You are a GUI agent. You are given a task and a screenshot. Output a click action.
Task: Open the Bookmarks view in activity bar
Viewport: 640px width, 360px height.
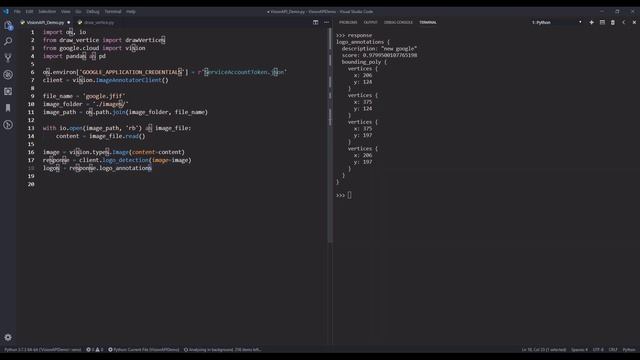(8, 108)
